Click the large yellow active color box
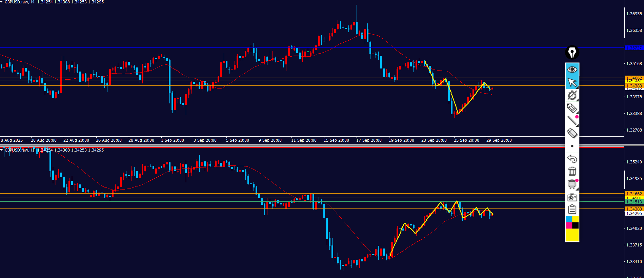Image resolution: width=644 pixels, height=278 pixels. pos(572,235)
